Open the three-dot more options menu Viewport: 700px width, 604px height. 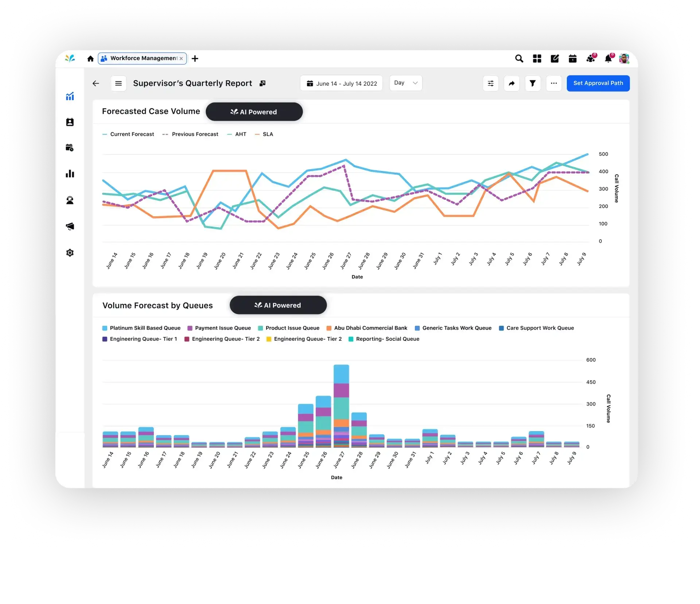[554, 84]
